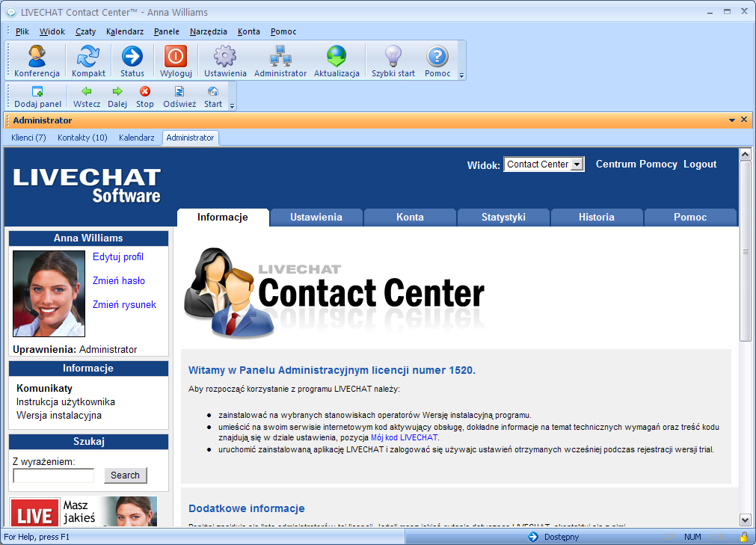Open Ustawienia gear icon

(225, 61)
